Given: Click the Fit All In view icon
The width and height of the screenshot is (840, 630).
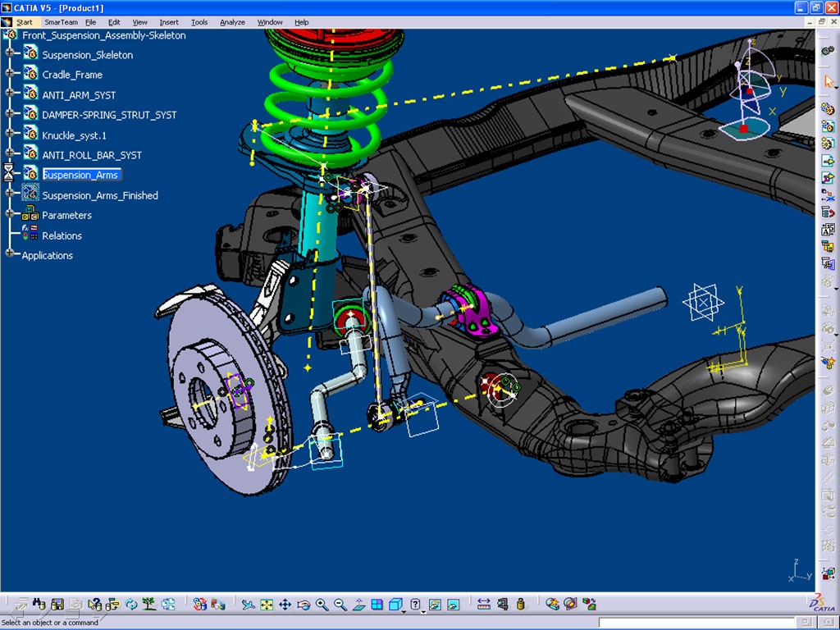Looking at the screenshot, I should point(267,605).
